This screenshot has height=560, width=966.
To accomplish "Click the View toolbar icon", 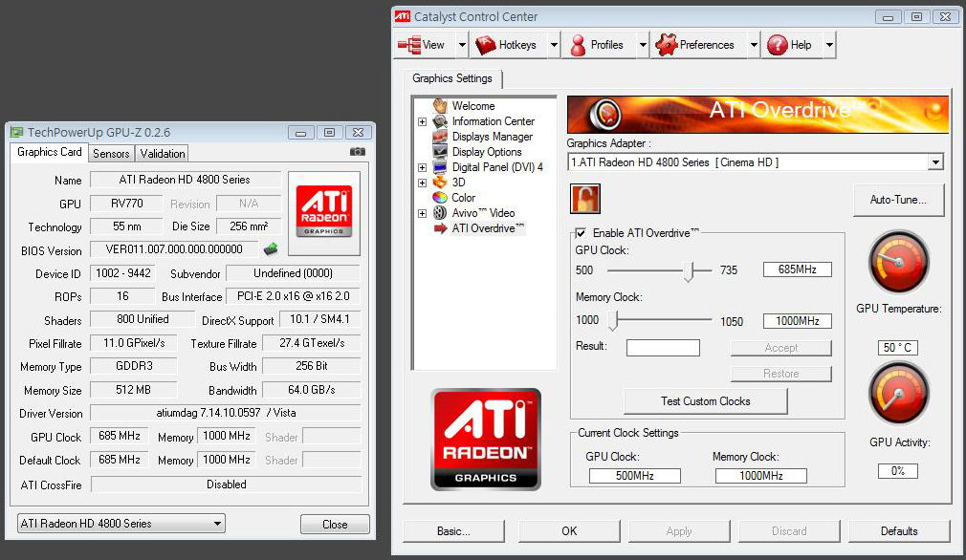I will click(408, 45).
